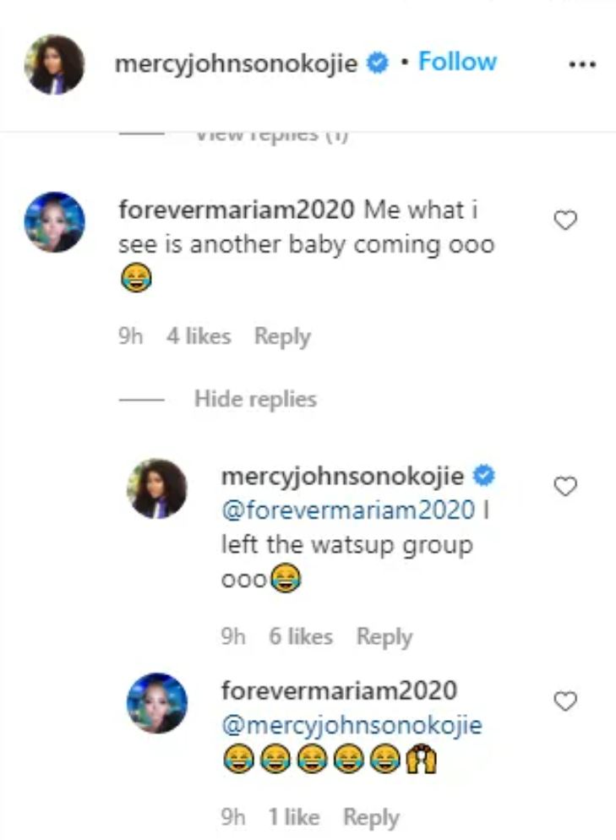The height and width of the screenshot is (840, 616).
Task: Follow mercyjohnsonokojie from the header
Action: tap(457, 62)
